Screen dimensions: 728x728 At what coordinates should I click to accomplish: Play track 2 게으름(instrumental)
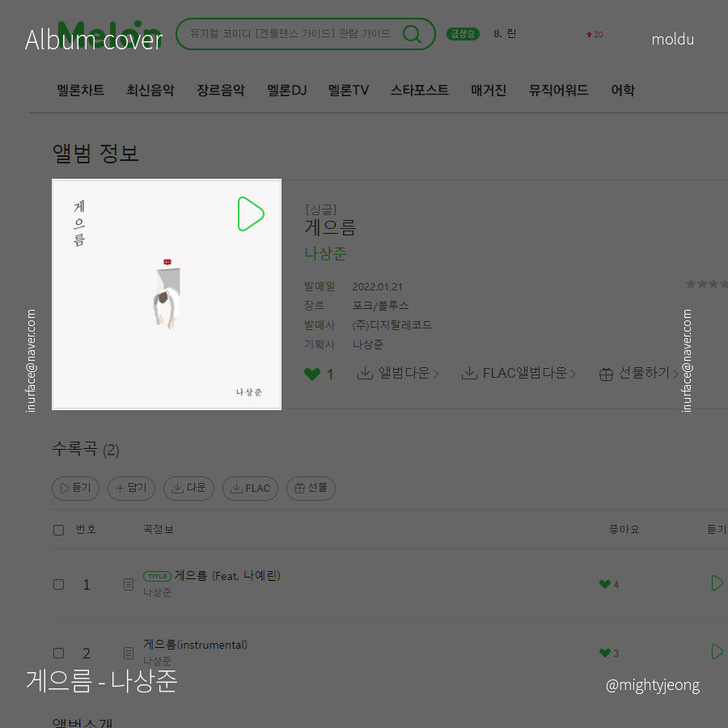tap(717, 651)
